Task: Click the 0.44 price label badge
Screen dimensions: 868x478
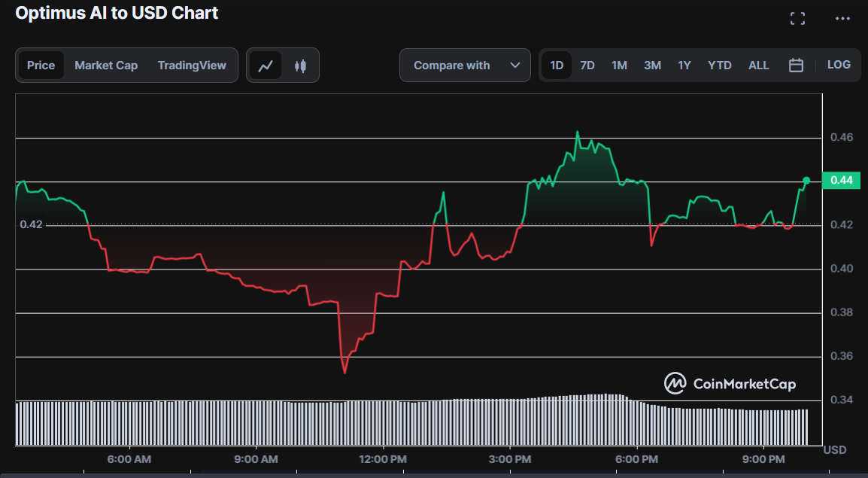Action: point(840,180)
